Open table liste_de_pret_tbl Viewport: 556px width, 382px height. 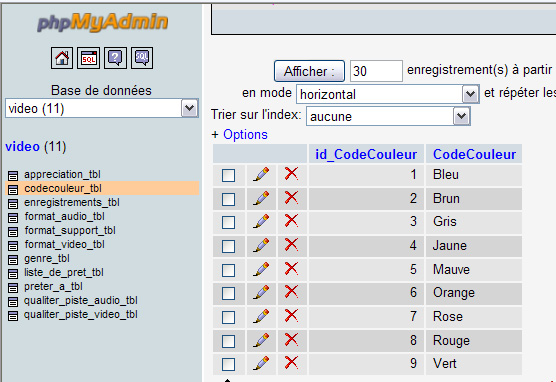(64, 272)
